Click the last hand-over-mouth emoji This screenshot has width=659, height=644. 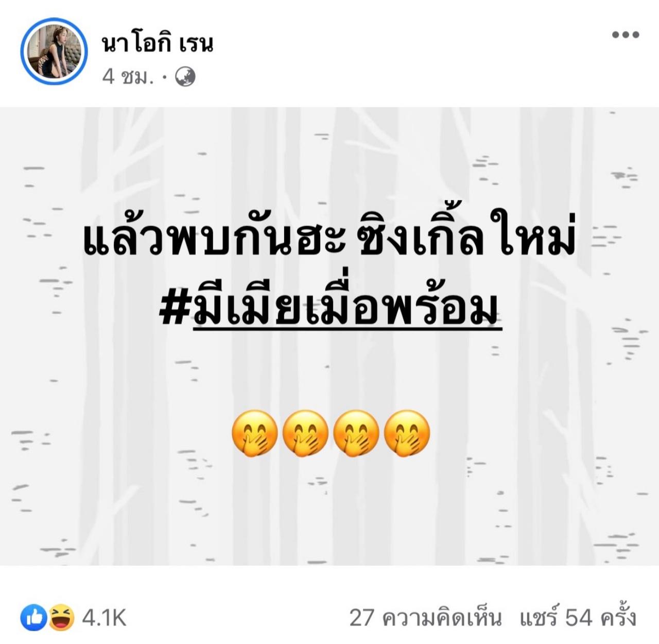coord(407,434)
